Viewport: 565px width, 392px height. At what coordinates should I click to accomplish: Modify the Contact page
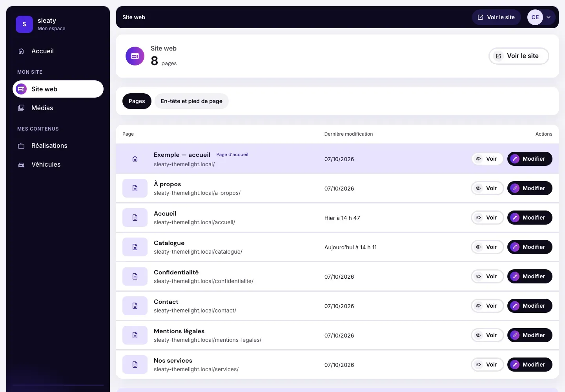click(x=530, y=306)
